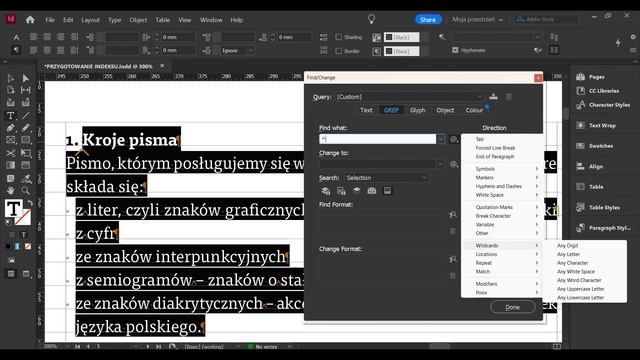Select the Zoom tool magnifier

(x=25, y=190)
